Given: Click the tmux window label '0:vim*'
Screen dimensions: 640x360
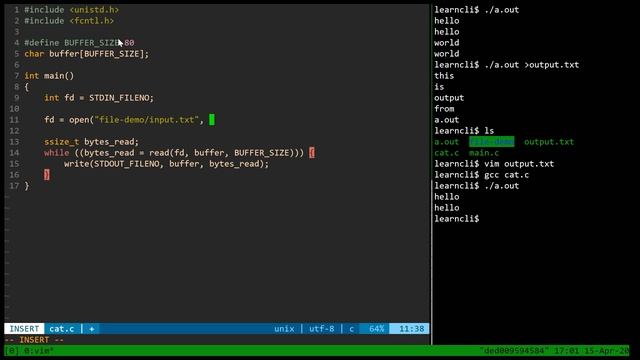Looking at the screenshot, I should click(x=38, y=351).
